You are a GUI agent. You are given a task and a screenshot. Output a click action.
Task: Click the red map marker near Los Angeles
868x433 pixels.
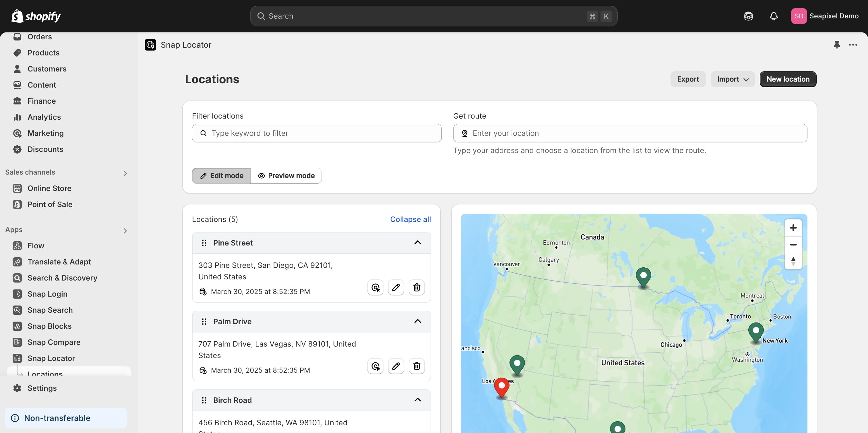pyautogui.click(x=501, y=386)
